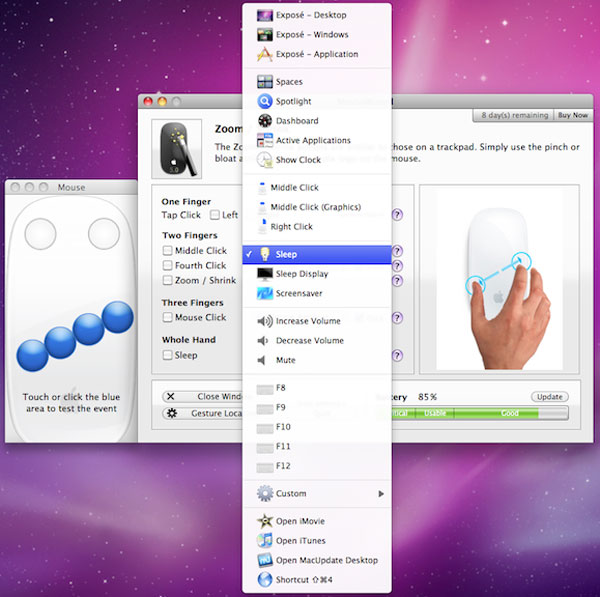Click the Sleep light bulb icon
Screen dimensions: 600x597
265,254
